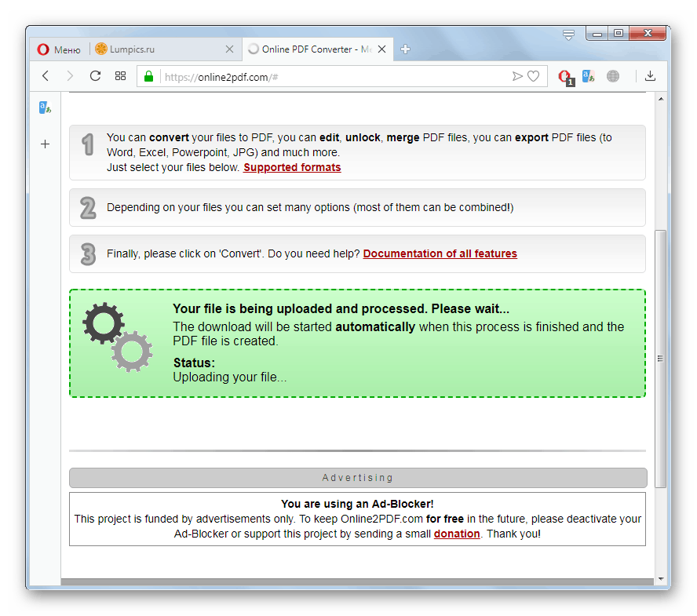697x616 pixels.
Task: Bookmark page with heart icon
Action: [x=534, y=76]
